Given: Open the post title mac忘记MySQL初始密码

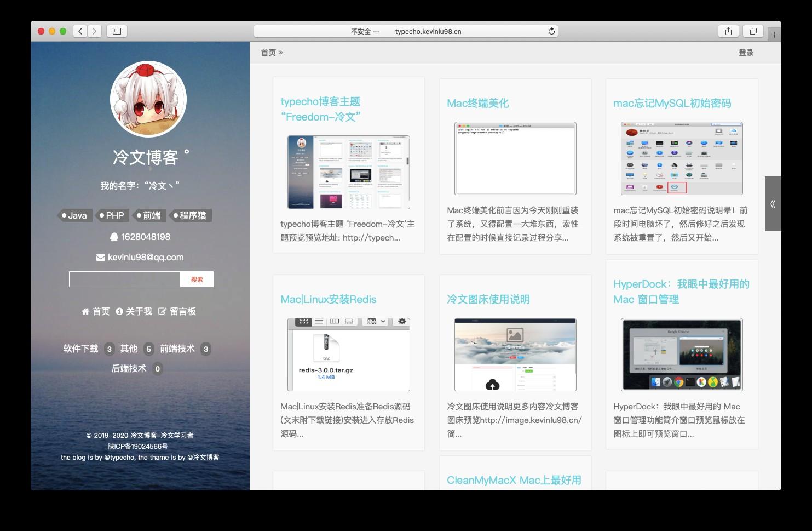Looking at the screenshot, I should [x=672, y=103].
